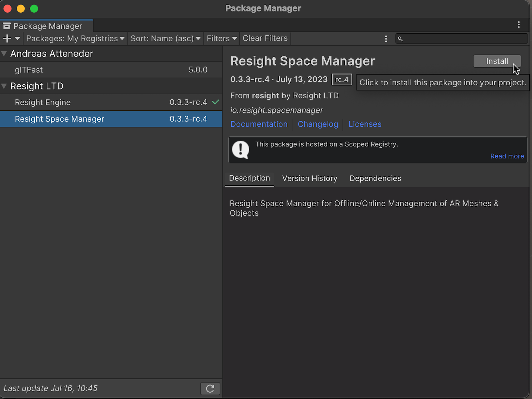
Task: Click the Install button
Action: pos(497,61)
